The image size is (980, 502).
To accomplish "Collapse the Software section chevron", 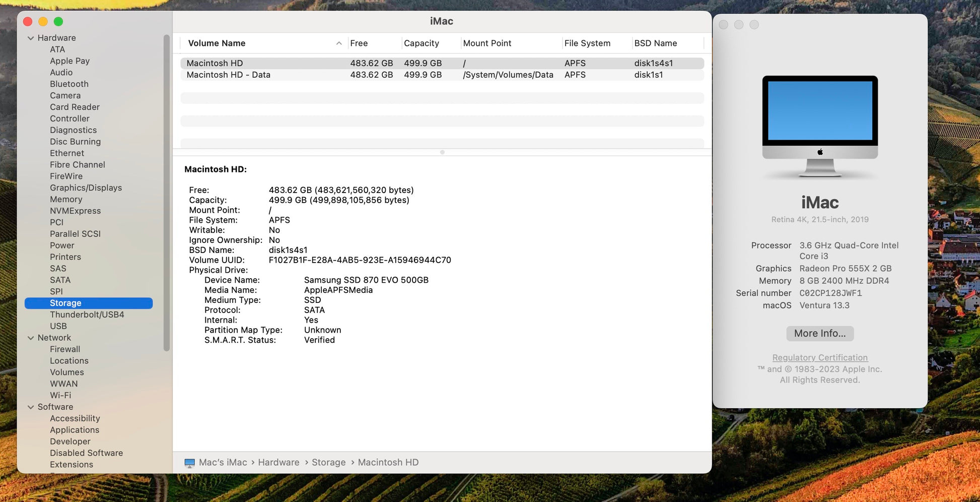I will [31, 407].
